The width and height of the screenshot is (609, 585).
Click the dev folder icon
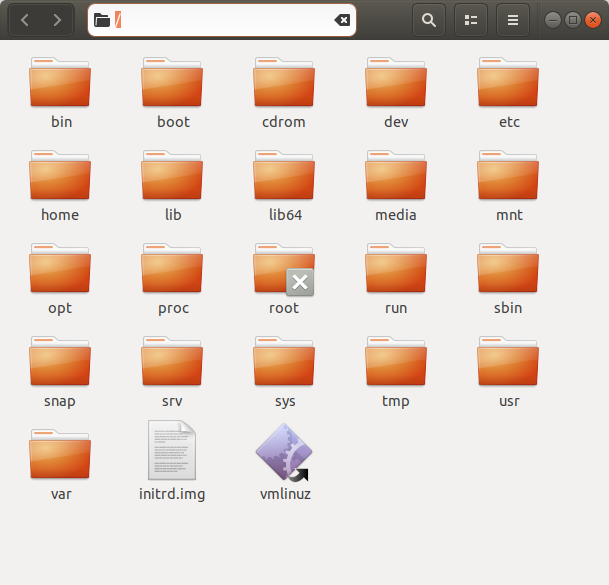pos(396,82)
